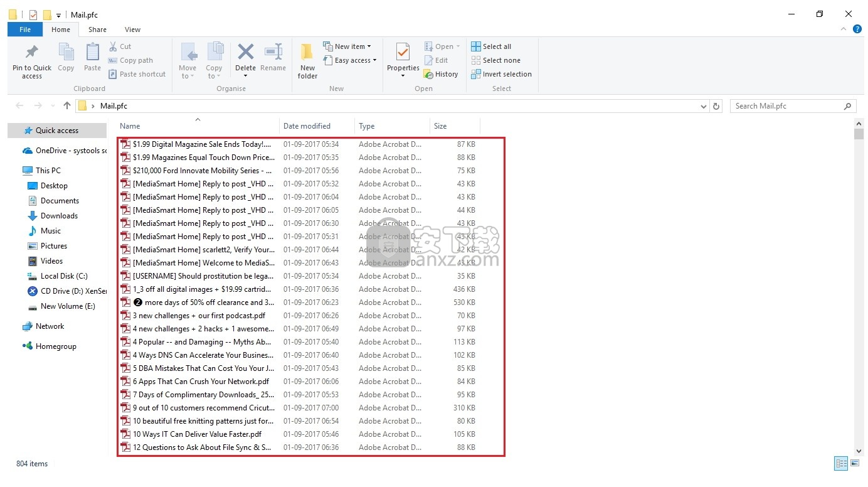Open the Music folder in the sidebar
Screen dimensions: 868x487
pos(45,231)
